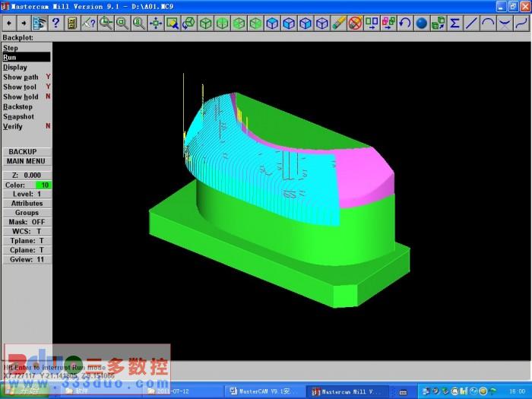This screenshot has height=399, width=532.
Task: Click the Create arc toolbar icon
Action: click(488, 23)
